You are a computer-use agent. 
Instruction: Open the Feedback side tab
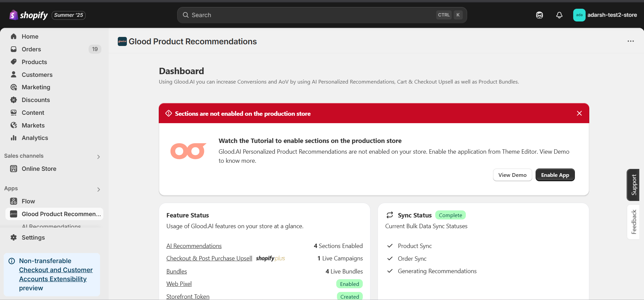coord(633,222)
